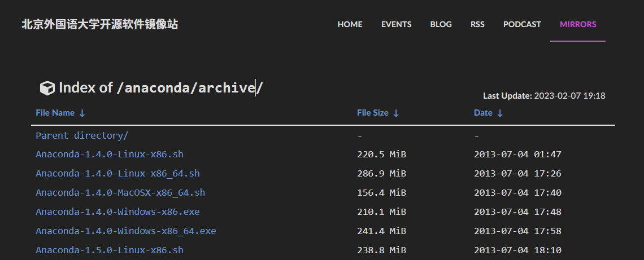This screenshot has height=260, width=644.
Task: Download Anaconda-1.4.0-Linux-x86_64.sh file
Action: [118, 173]
